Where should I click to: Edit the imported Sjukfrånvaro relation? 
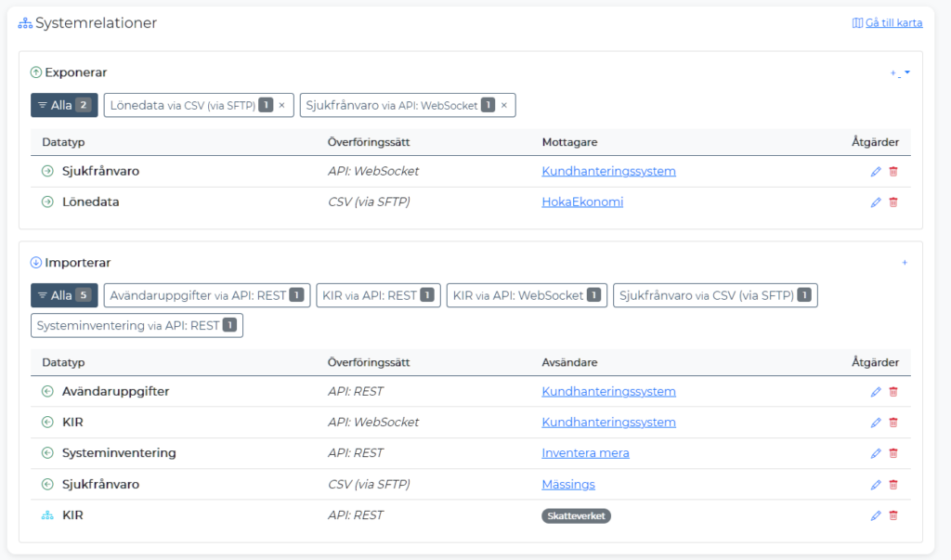(876, 485)
